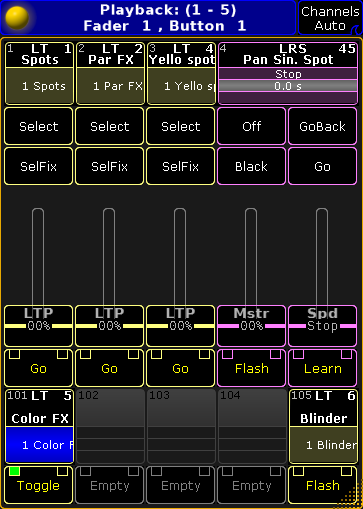Click the empty executor 103 Empty button
The width and height of the screenshot is (363, 509).
click(x=180, y=485)
